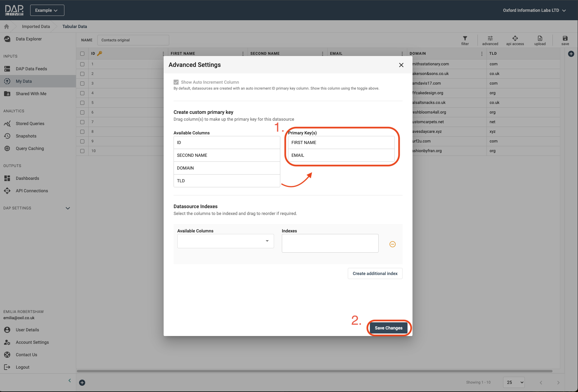Expand the DAP Settings section
The height and width of the screenshot is (392, 578).
coord(68,208)
